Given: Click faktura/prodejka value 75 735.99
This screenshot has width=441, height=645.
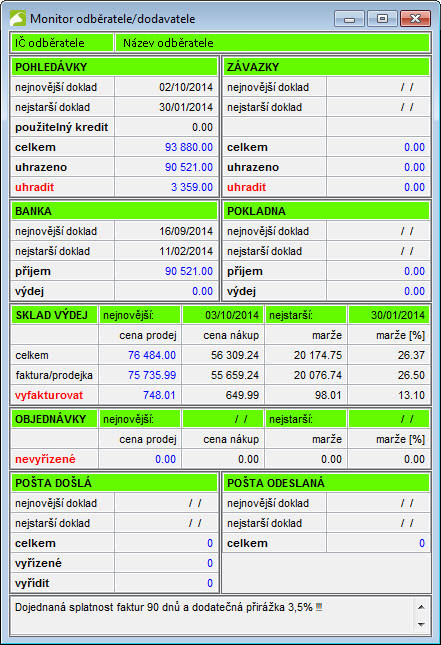Looking at the screenshot, I should click(152, 375).
